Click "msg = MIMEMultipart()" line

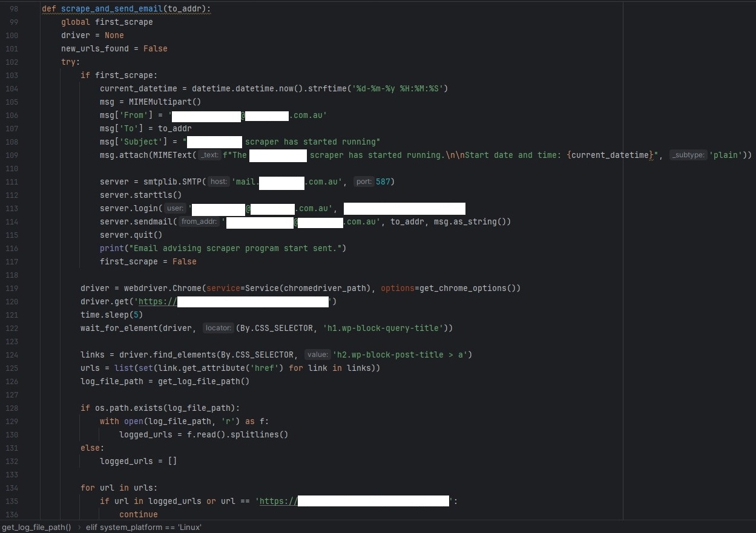[150, 102]
